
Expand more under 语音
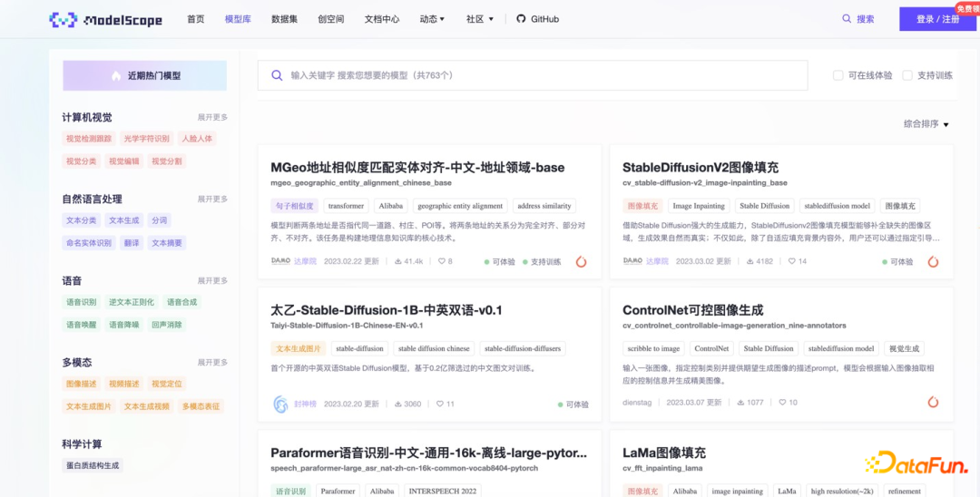[x=212, y=281]
